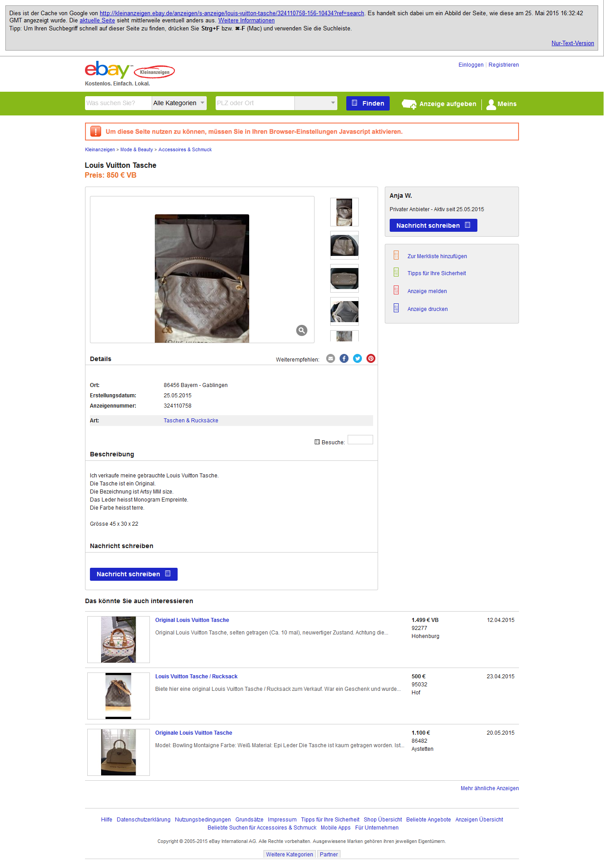The image size is (604, 868).
Task: Share listing on Twitter icon
Action: coord(357,358)
